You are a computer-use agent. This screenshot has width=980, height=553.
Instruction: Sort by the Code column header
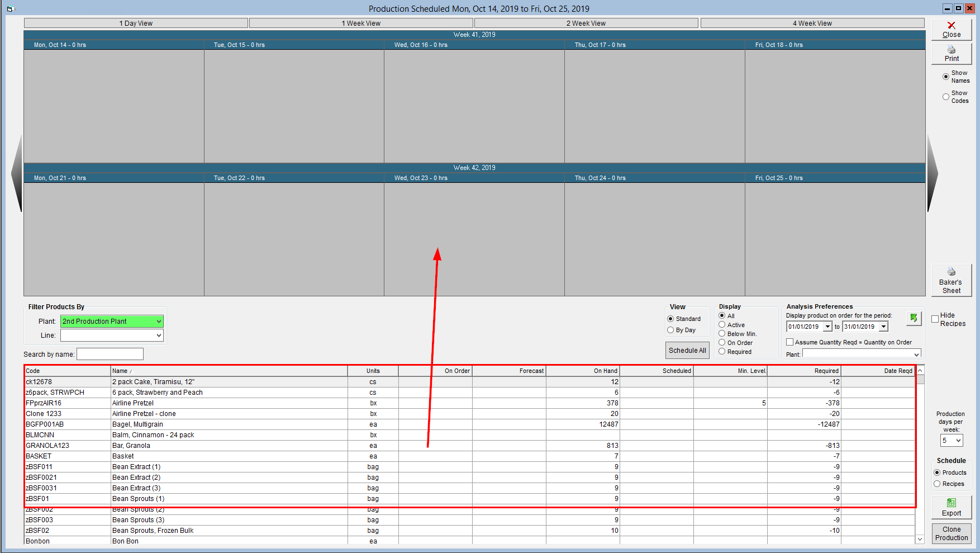tap(67, 371)
